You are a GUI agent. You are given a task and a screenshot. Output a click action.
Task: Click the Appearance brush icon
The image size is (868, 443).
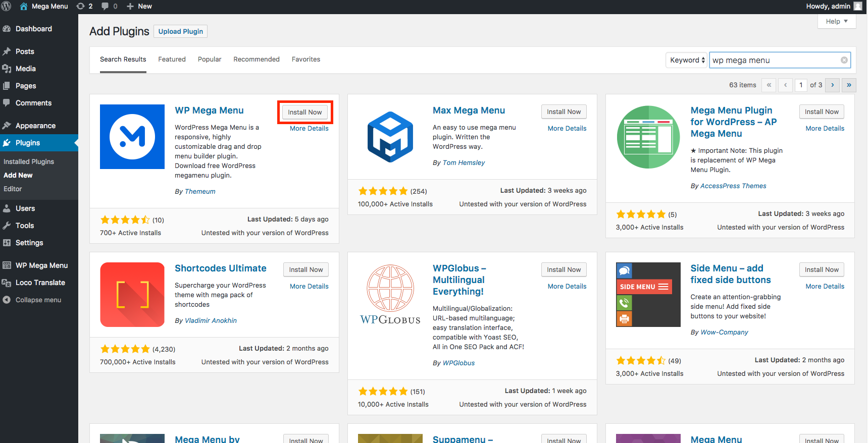[x=7, y=126]
